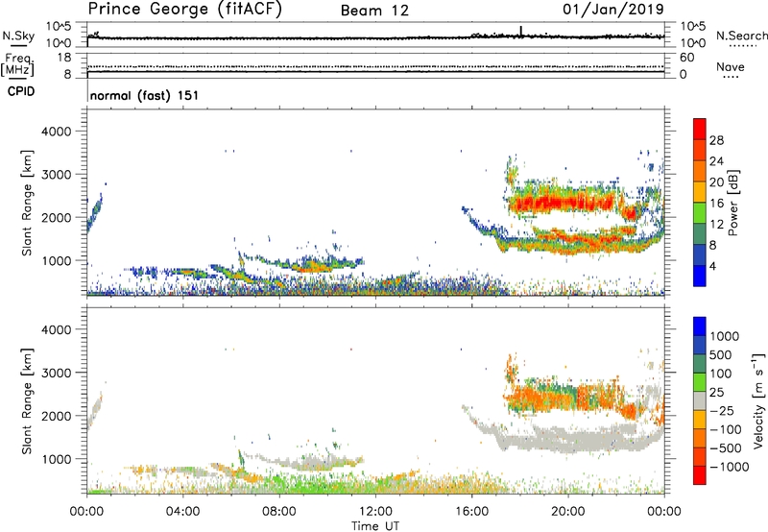Click the "-25" velocity colorbar tick label
Image resolution: width=768 pixels, height=532 pixels.
pos(722,410)
